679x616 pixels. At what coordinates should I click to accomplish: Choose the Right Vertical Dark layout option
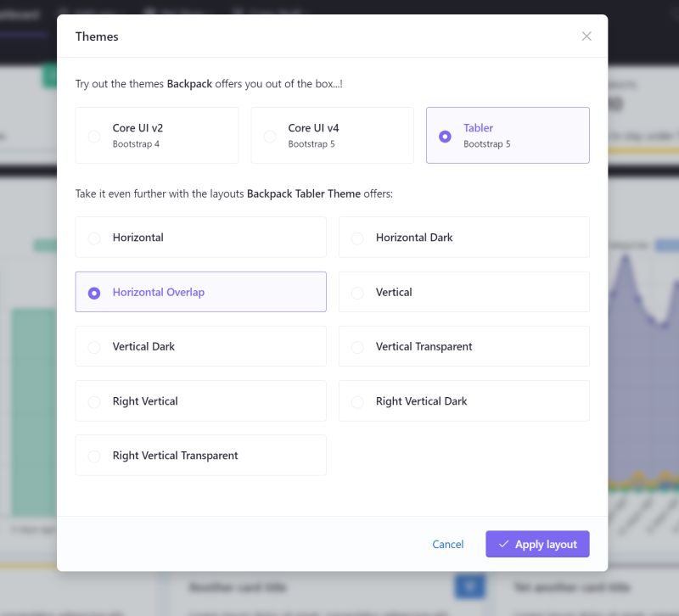tap(357, 400)
